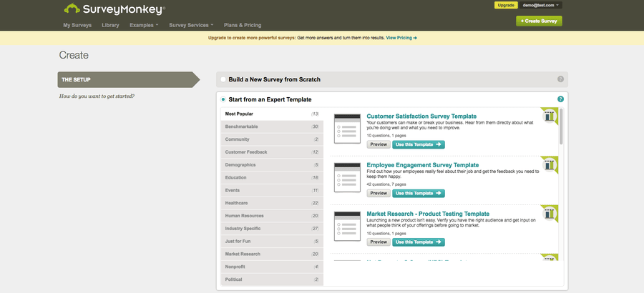
Task: Open Customer Satisfaction Survey Template title link
Action: (421, 116)
